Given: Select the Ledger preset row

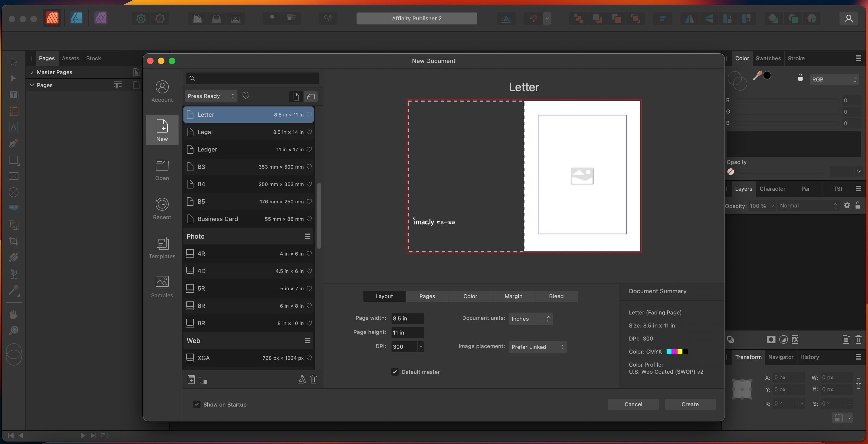Looking at the screenshot, I should click(x=249, y=149).
